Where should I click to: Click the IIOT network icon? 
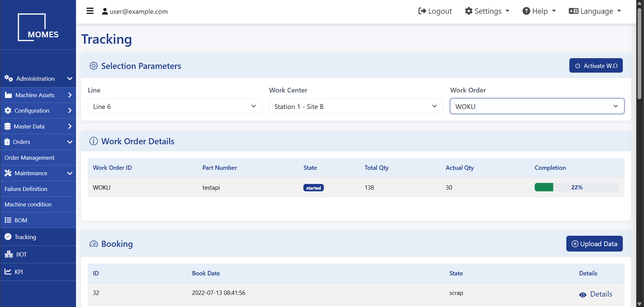pyautogui.click(x=9, y=255)
